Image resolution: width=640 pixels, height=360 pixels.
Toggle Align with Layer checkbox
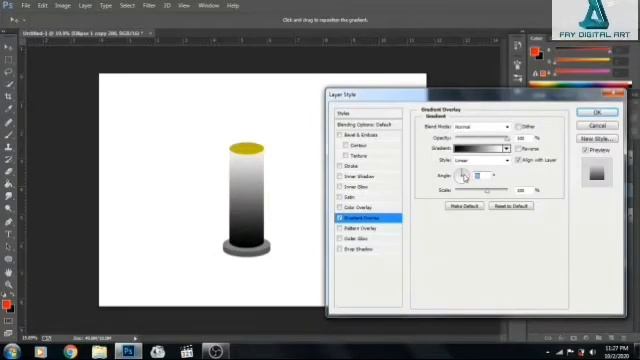pos(518,160)
